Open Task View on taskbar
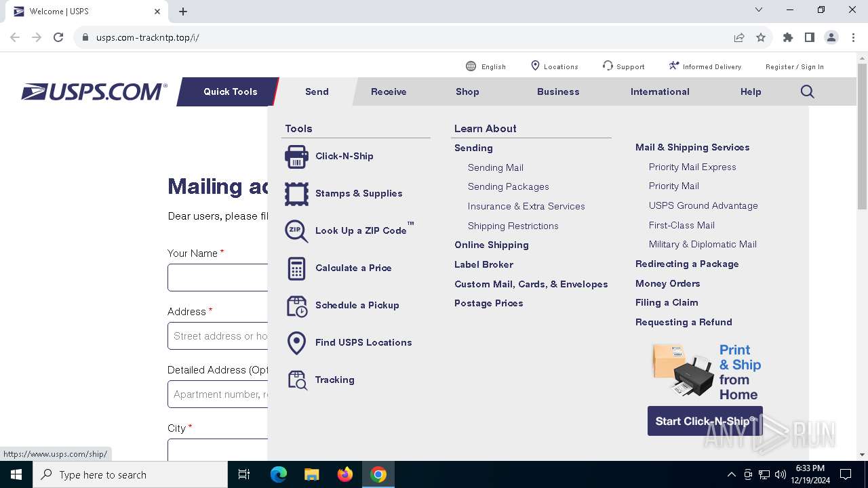The image size is (868, 488). click(x=244, y=474)
